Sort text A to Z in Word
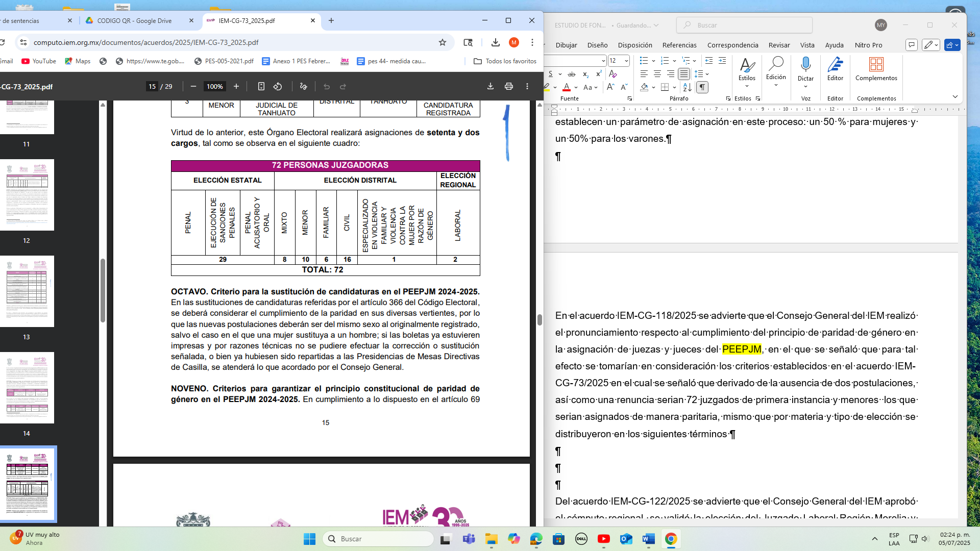Screen dimensions: 980x551 pyautogui.click(x=687, y=87)
